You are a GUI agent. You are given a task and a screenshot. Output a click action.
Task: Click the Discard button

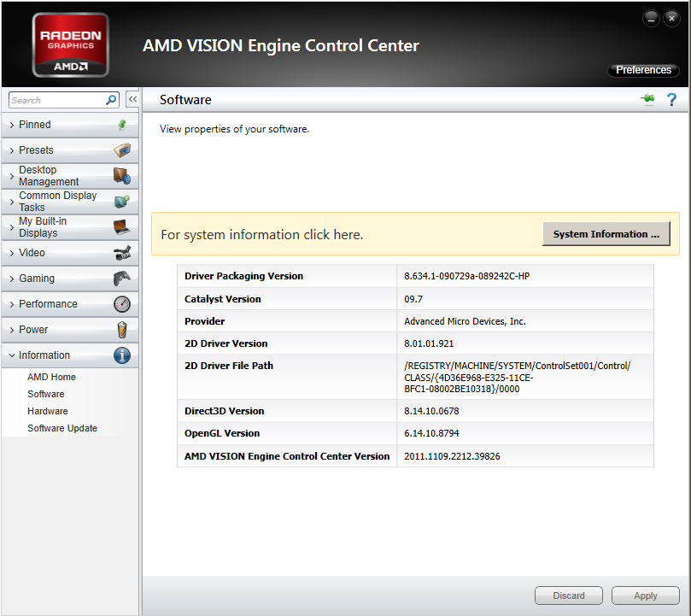pyautogui.click(x=569, y=595)
